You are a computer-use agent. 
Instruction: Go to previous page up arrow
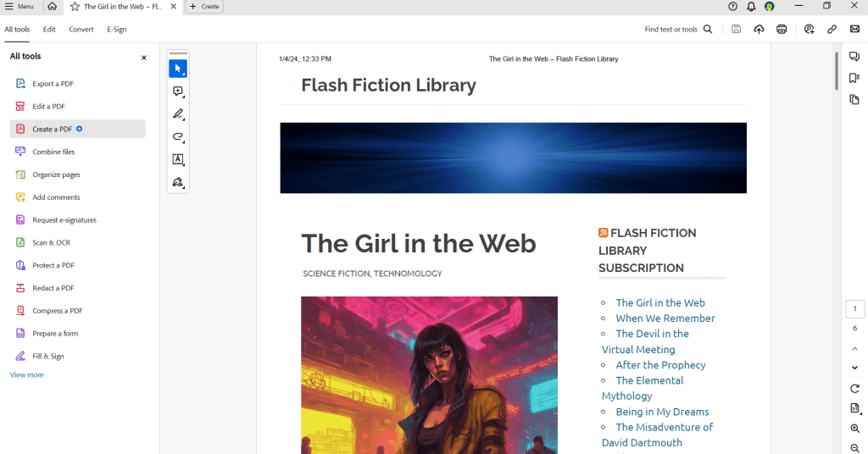click(854, 349)
